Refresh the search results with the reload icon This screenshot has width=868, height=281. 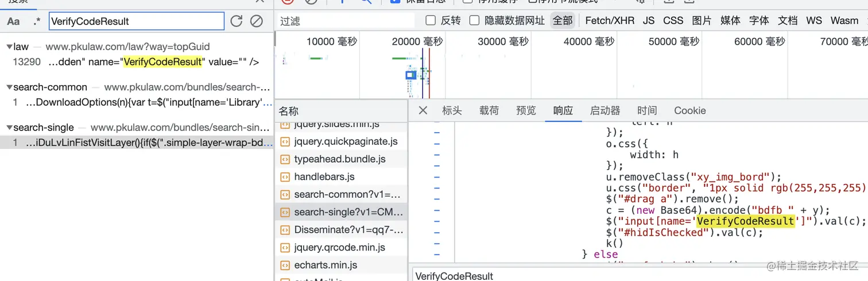coord(236,21)
